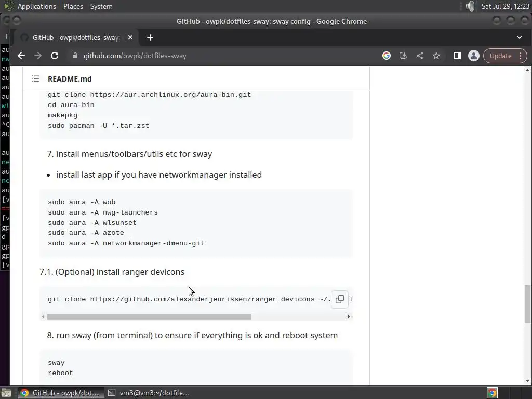Image resolution: width=532 pixels, height=399 pixels.
Task: Close the GitHub owpk/dotfiles-sway tab
Action: 130,37
